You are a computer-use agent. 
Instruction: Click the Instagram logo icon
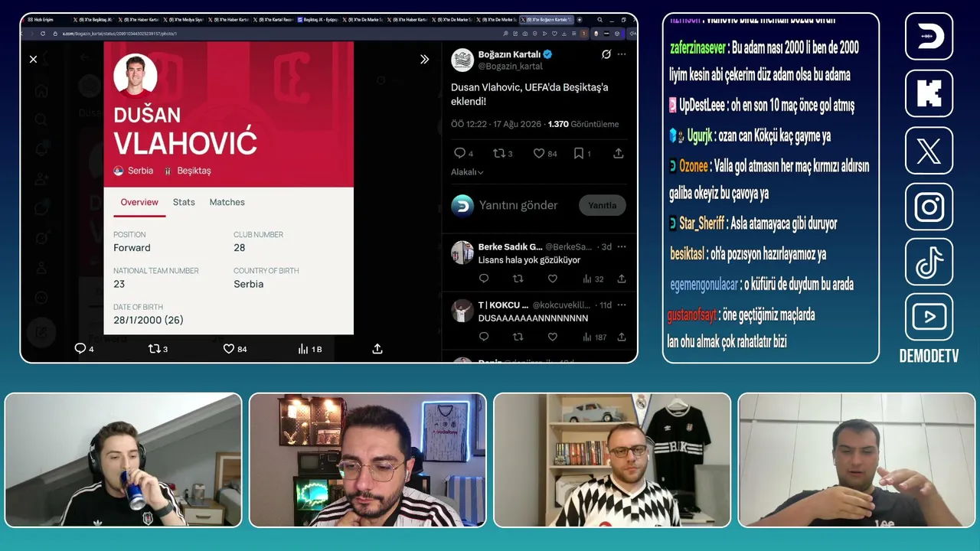(x=929, y=207)
